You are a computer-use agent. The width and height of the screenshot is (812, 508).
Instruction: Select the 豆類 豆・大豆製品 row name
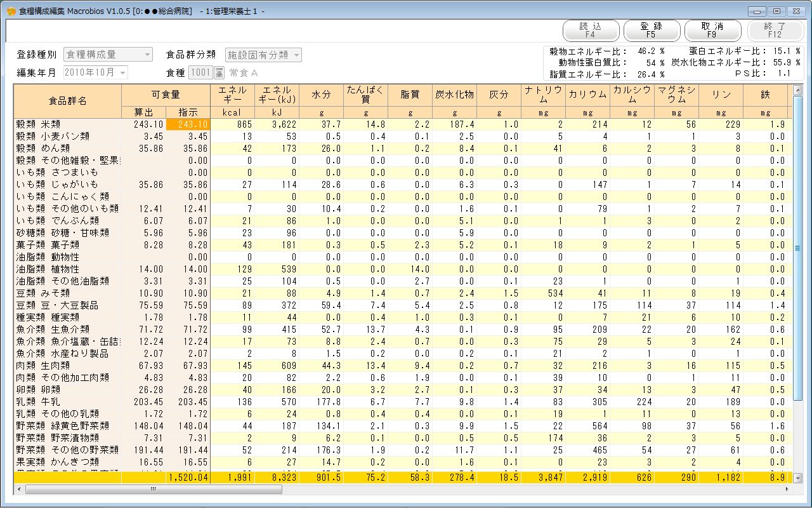tap(68, 305)
